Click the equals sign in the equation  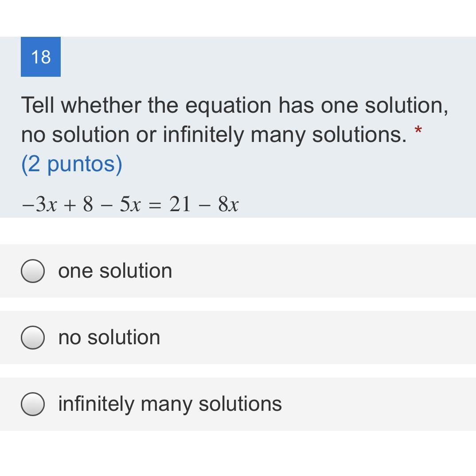click(x=155, y=205)
